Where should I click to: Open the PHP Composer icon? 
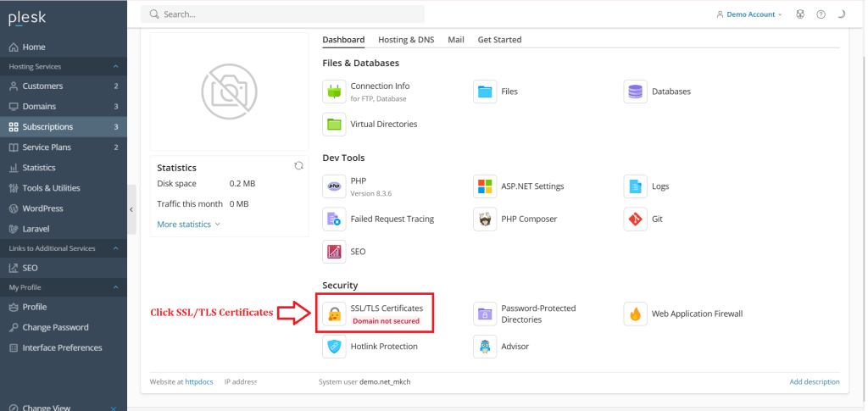pyautogui.click(x=485, y=219)
